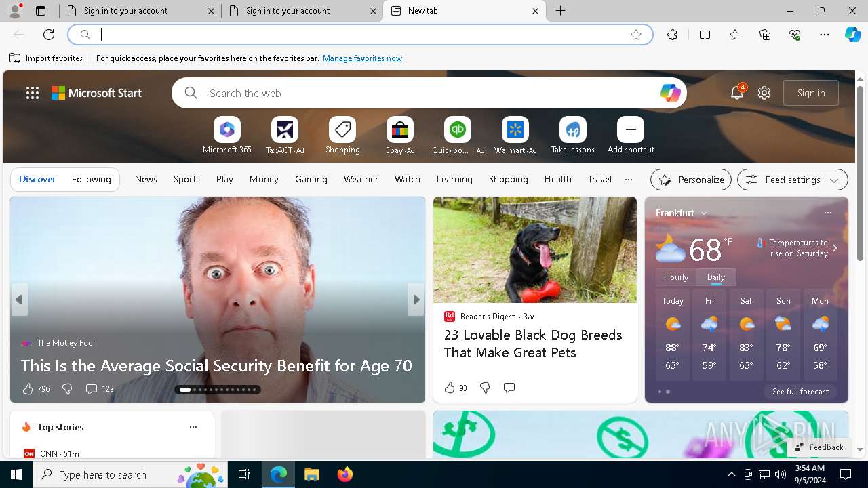The height and width of the screenshot is (488, 868).
Task: Open the Feedback button
Action: pos(818,447)
